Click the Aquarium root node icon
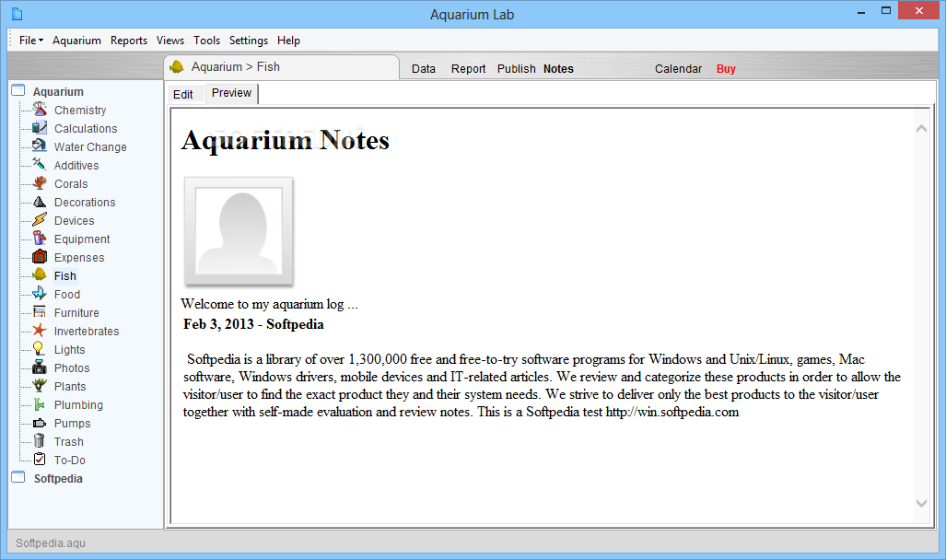 [x=18, y=90]
